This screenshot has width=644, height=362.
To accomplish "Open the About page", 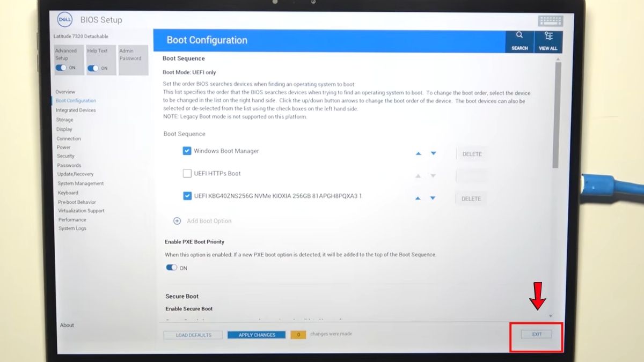I will tap(67, 325).
